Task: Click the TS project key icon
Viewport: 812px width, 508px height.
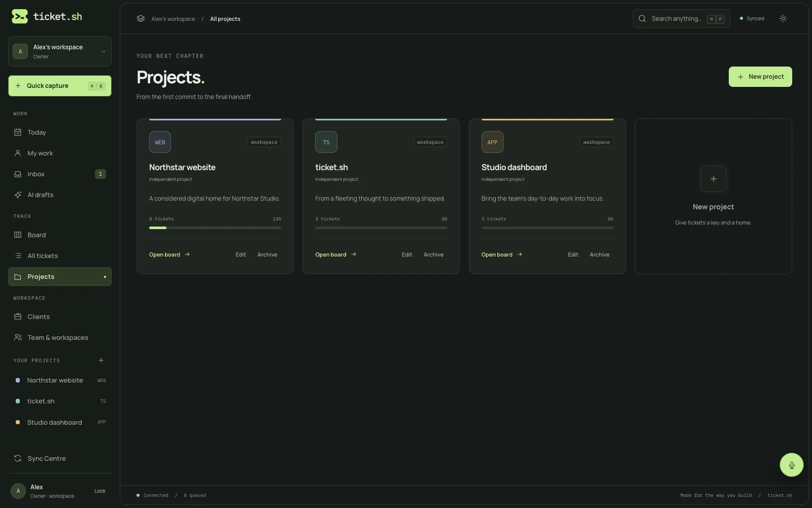Action: click(326, 142)
